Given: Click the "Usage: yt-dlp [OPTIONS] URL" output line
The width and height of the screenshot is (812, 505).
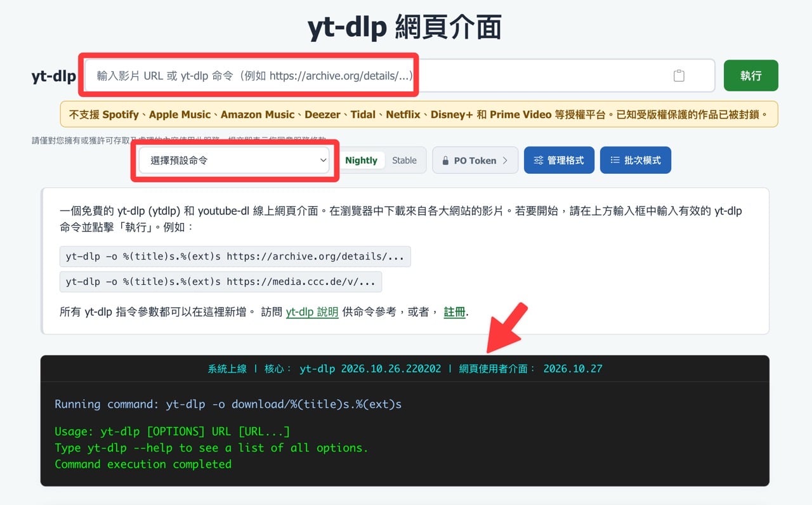Looking at the screenshot, I should pyautogui.click(x=172, y=432).
